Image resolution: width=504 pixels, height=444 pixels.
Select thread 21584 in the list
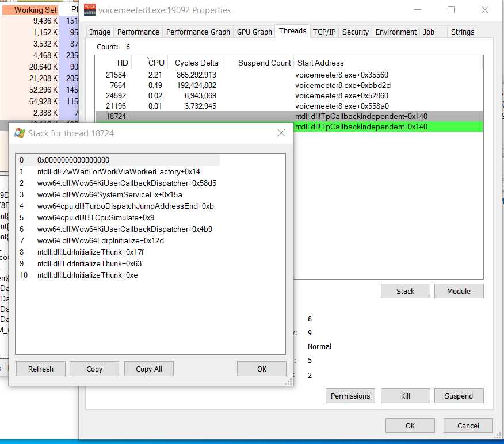(x=116, y=75)
